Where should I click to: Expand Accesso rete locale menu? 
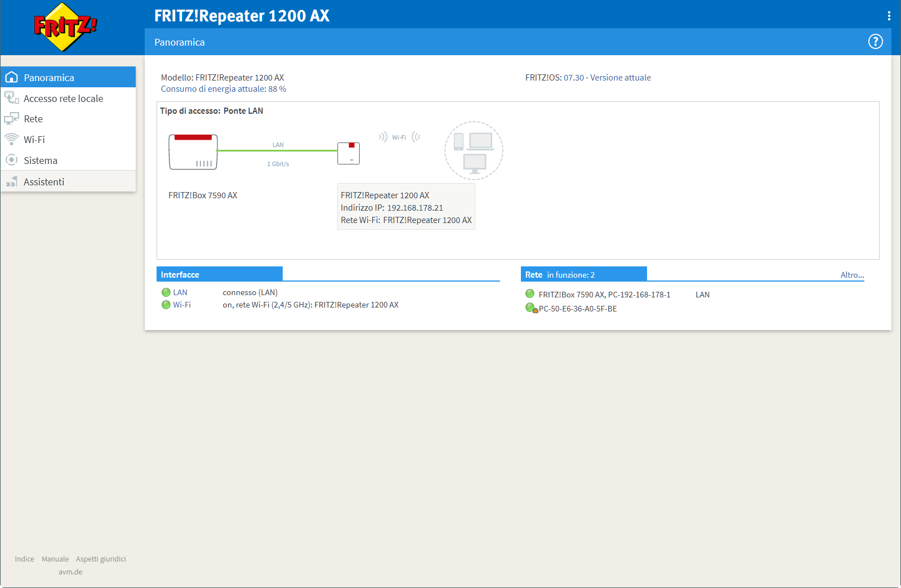(63, 99)
